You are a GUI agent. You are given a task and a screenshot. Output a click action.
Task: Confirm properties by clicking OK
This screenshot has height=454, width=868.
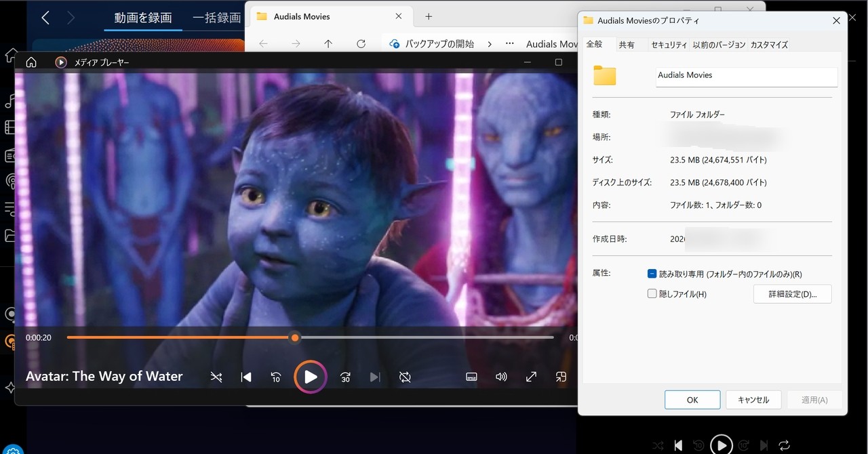(692, 399)
